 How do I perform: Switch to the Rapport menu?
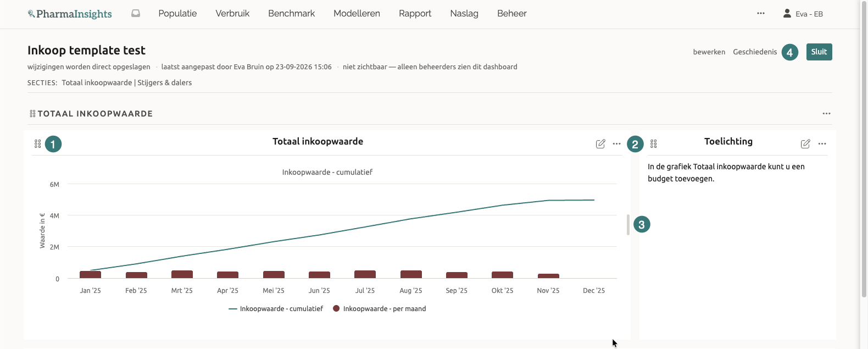pos(415,13)
